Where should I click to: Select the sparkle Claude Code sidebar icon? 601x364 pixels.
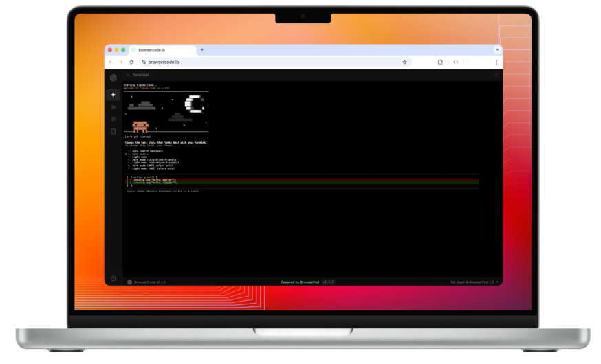[x=113, y=95]
